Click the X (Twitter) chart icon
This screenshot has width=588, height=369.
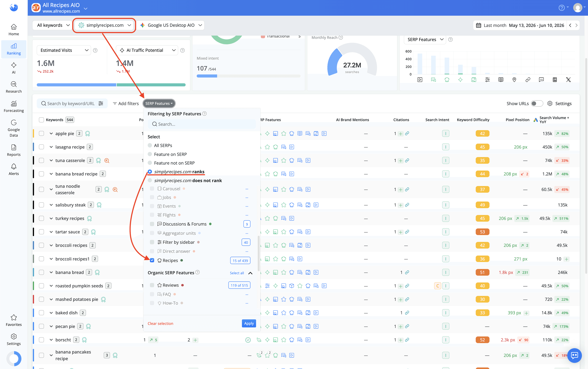point(568,80)
